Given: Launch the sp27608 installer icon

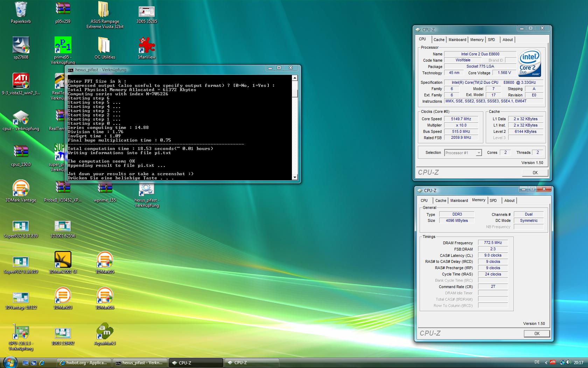Looking at the screenshot, I should (x=21, y=48).
